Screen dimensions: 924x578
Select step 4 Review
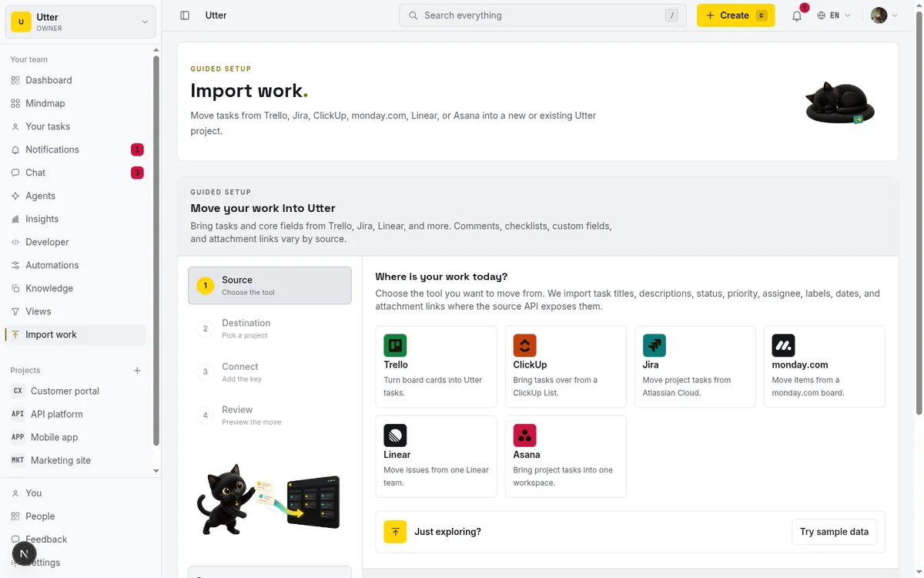coord(269,415)
